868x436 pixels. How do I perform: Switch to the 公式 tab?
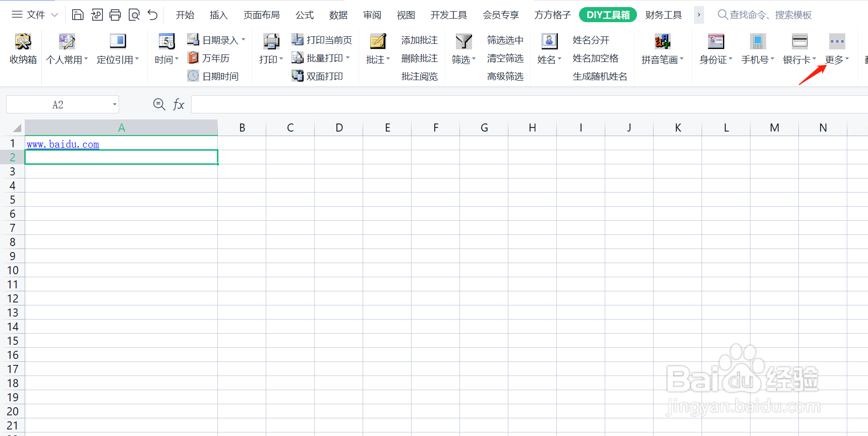click(304, 15)
